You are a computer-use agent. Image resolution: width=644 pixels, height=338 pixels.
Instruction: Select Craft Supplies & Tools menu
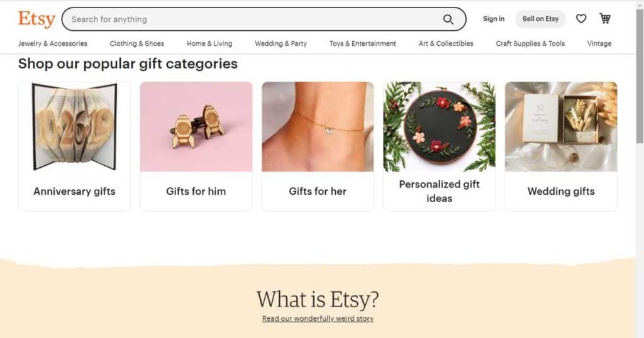tap(530, 43)
